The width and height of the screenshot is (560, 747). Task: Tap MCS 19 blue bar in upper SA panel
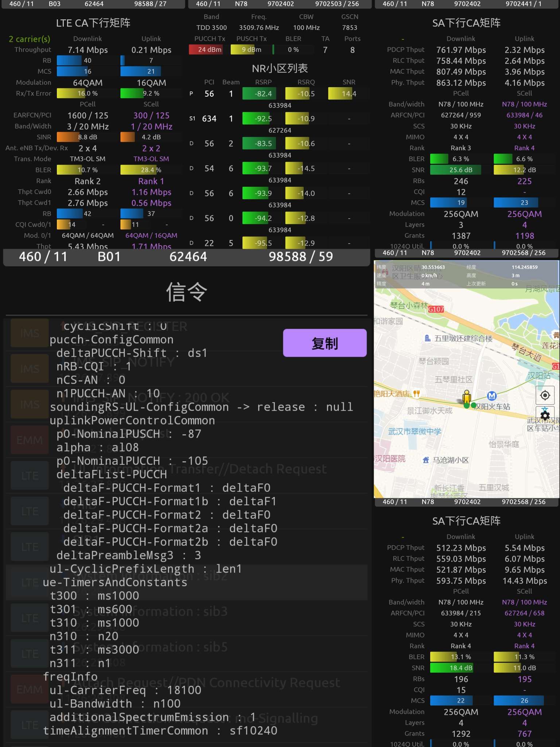click(x=461, y=202)
